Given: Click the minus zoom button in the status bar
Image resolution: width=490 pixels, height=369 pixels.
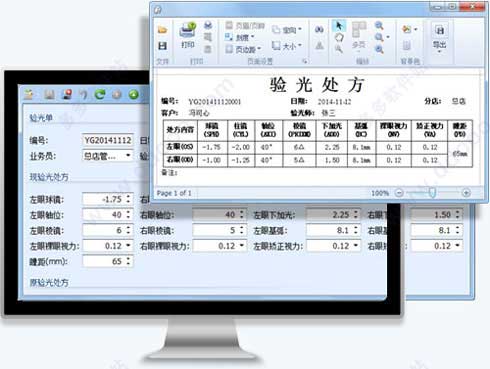Looking at the screenshot, I should pyautogui.click(x=399, y=193).
